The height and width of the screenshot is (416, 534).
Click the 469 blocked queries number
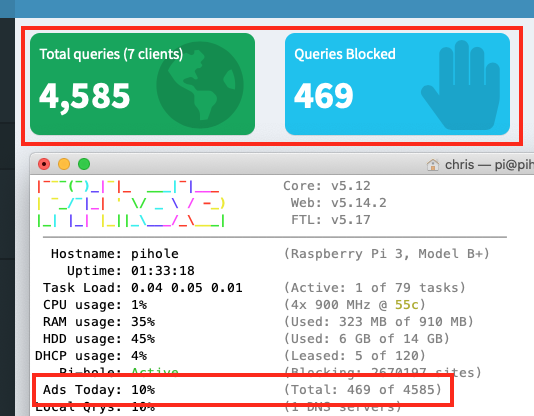pyautogui.click(x=324, y=96)
